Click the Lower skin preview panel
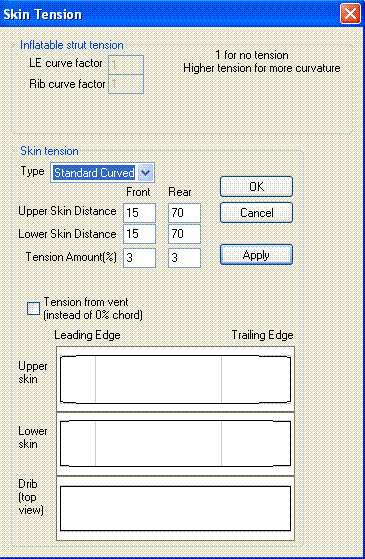The height and width of the screenshot is (559, 365). 175,443
